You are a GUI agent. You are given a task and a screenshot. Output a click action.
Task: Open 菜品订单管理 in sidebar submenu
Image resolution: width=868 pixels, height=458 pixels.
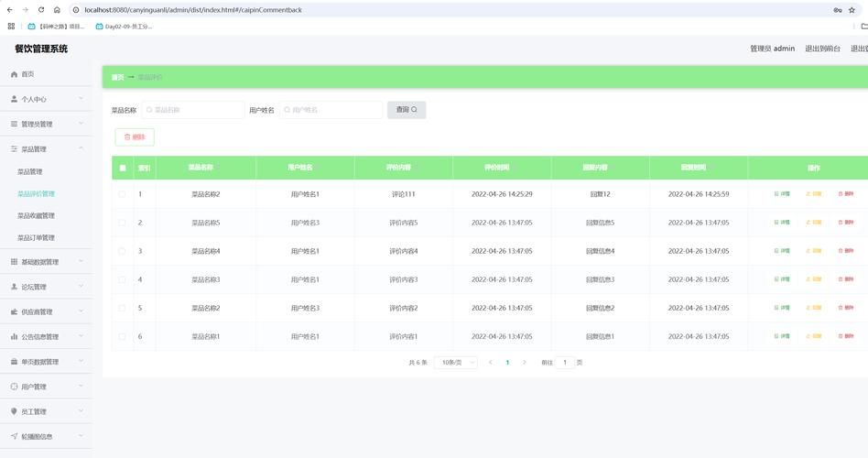(x=36, y=238)
